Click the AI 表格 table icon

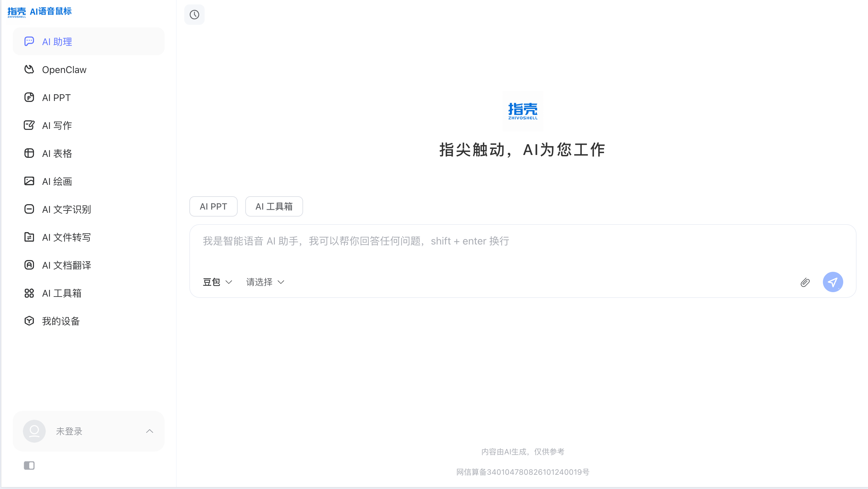(29, 153)
